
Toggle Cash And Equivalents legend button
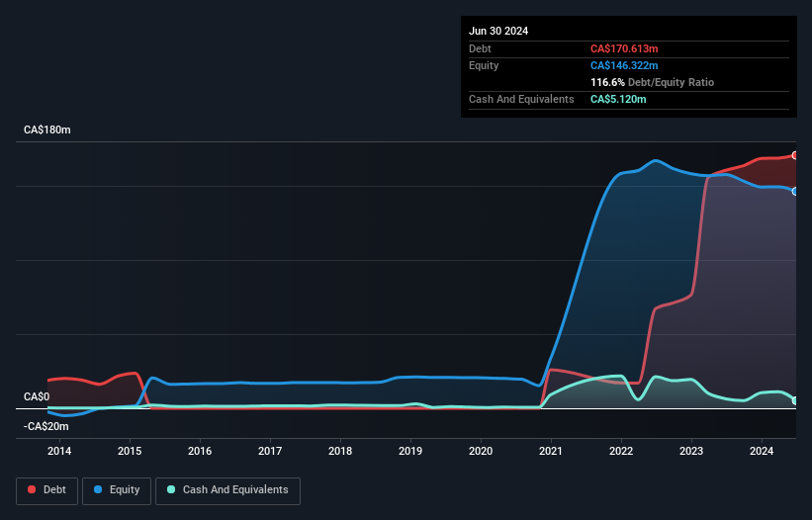[x=227, y=490]
